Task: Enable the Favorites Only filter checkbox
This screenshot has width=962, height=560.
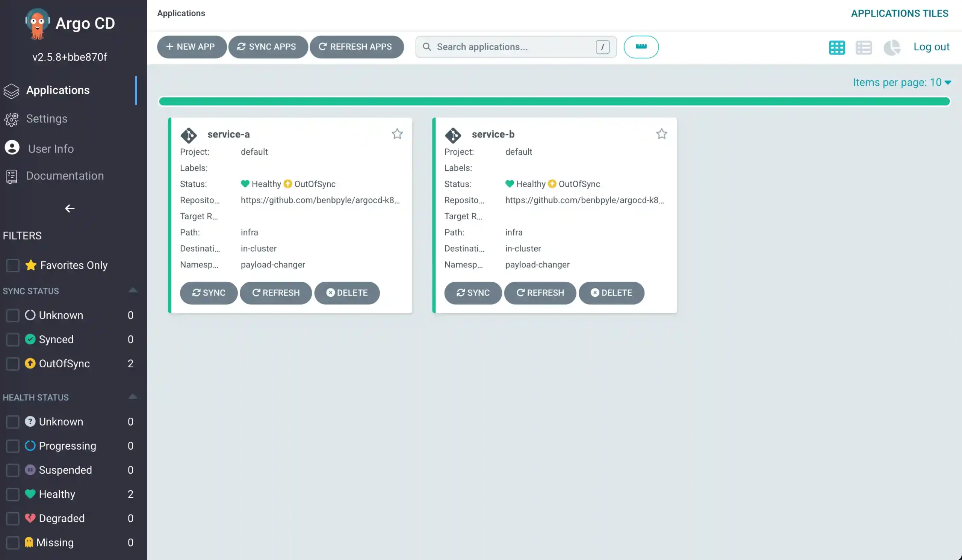Action: (x=13, y=265)
